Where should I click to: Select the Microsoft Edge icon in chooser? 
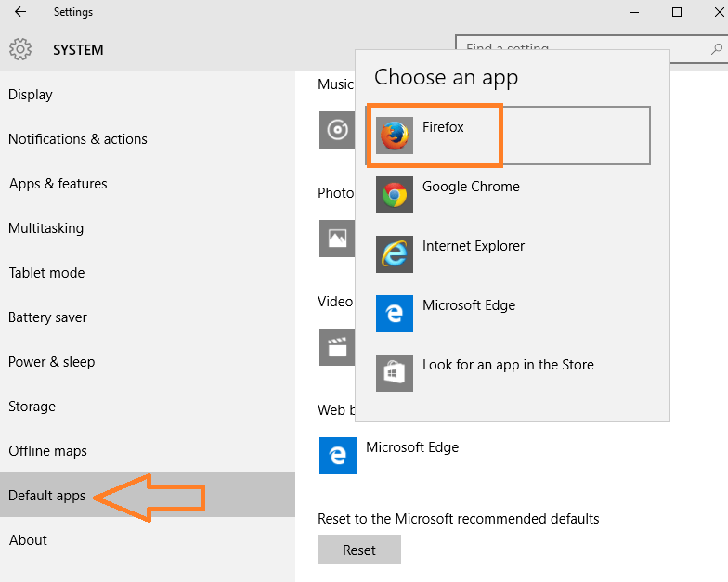394,314
